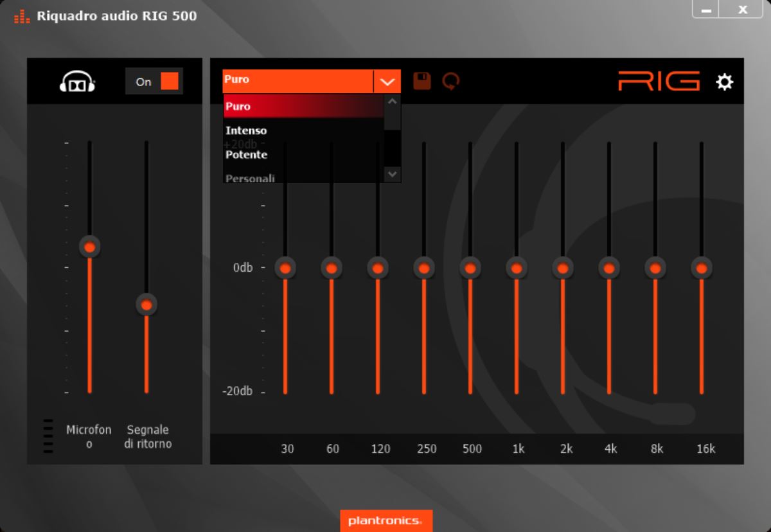Image resolution: width=771 pixels, height=532 pixels.
Task: Click the 30 Hz band slider knob
Action: click(x=285, y=268)
